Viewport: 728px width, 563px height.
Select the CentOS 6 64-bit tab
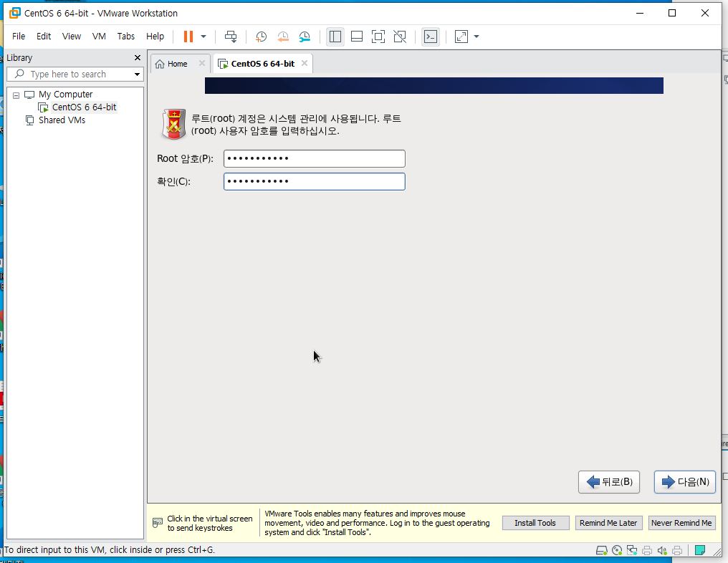(x=263, y=64)
